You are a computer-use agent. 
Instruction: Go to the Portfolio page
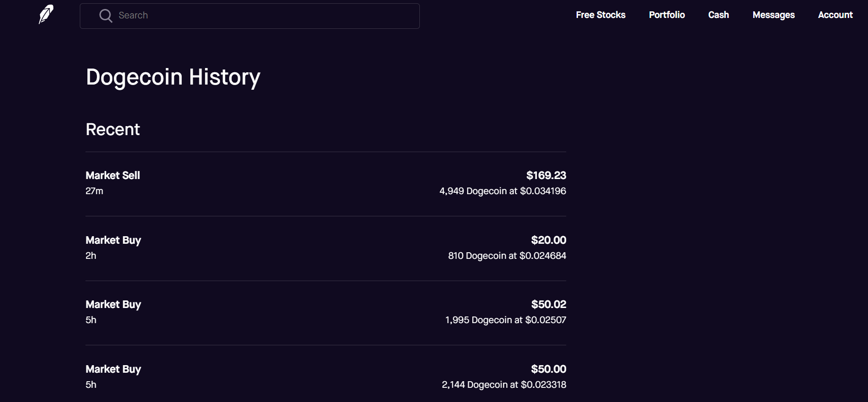[666, 15]
